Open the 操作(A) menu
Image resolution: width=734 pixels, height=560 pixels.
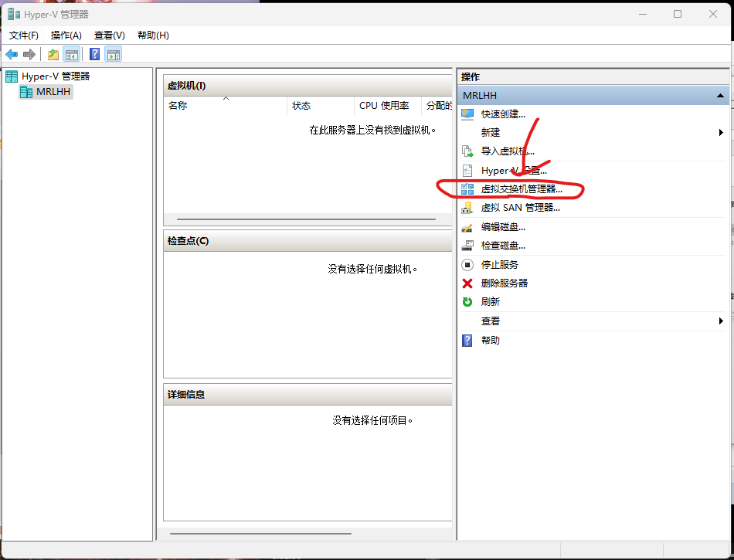pyautogui.click(x=66, y=36)
